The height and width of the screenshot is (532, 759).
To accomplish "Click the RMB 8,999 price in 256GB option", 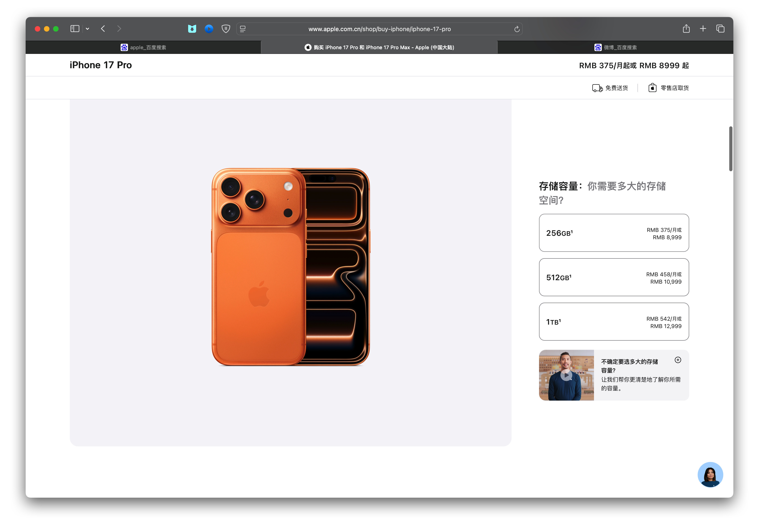I will click(x=667, y=237).
